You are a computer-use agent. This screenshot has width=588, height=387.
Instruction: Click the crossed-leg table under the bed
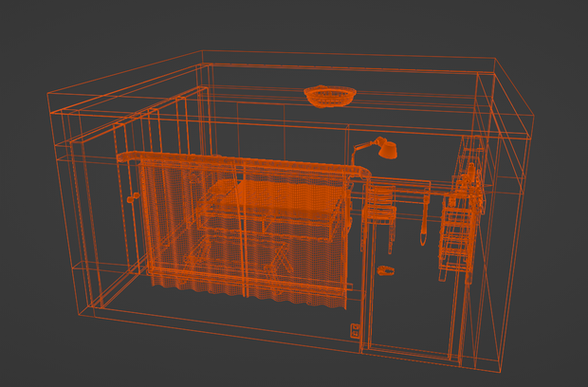coord(240,259)
